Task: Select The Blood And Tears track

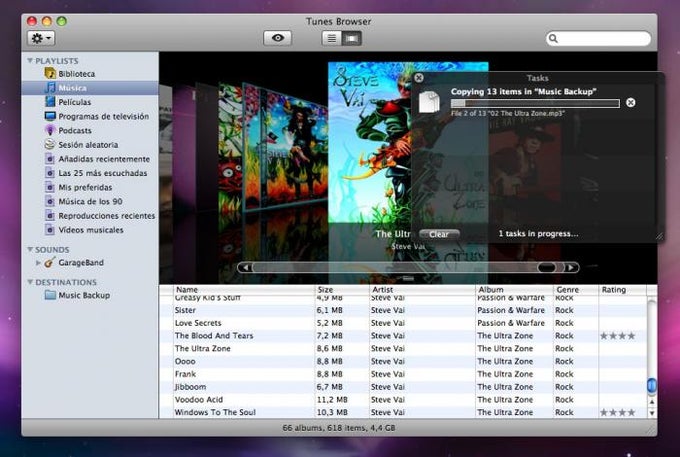Action: (214, 336)
